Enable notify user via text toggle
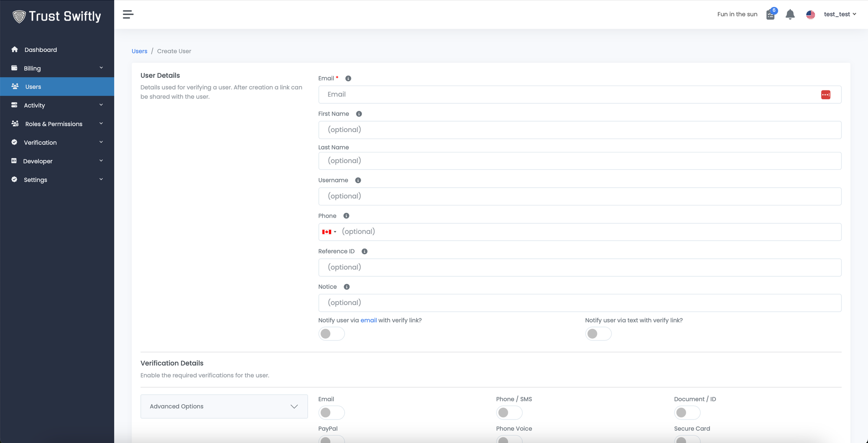The height and width of the screenshot is (443, 868). click(x=598, y=334)
